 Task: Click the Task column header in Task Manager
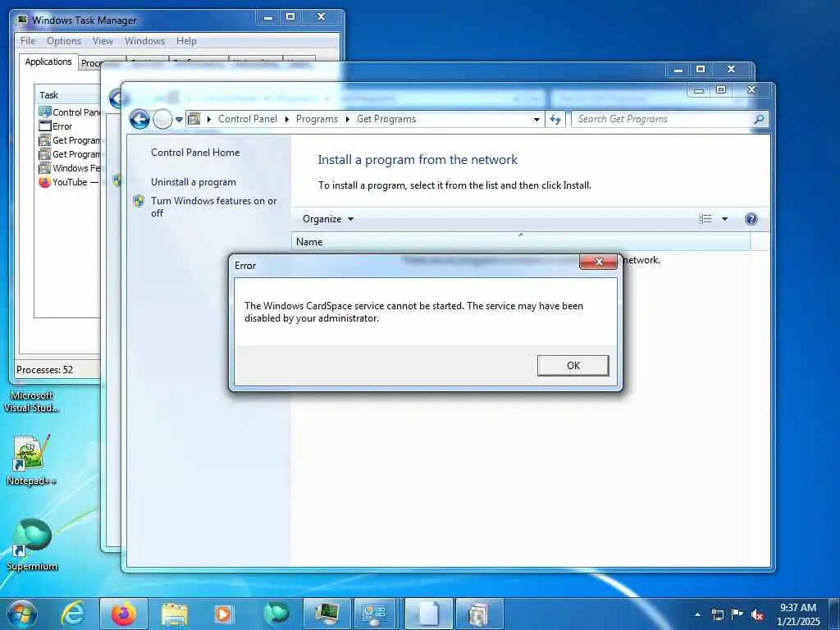(67, 95)
